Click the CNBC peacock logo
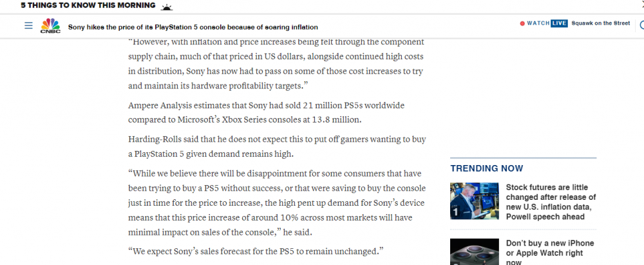The width and height of the screenshot is (644, 265). 50,26
